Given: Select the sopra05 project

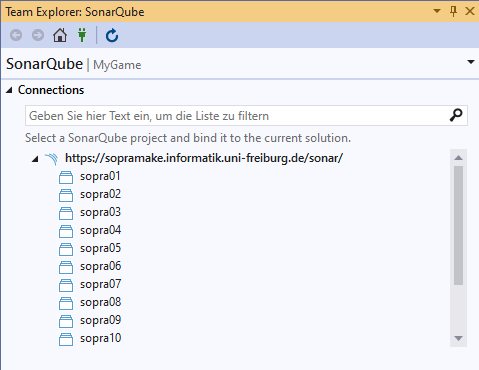Looking at the screenshot, I should click(100, 248).
